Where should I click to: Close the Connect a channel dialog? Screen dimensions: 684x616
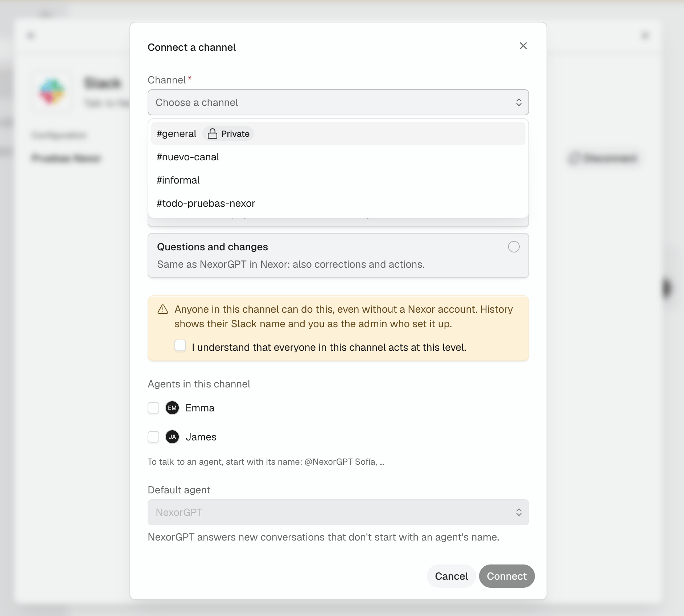tap(523, 46)
